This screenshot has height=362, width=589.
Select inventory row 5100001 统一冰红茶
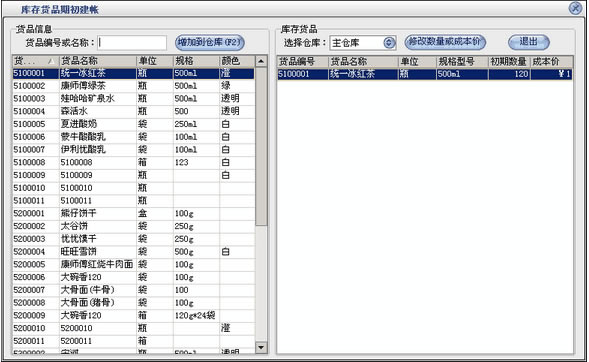click(425, 74)
